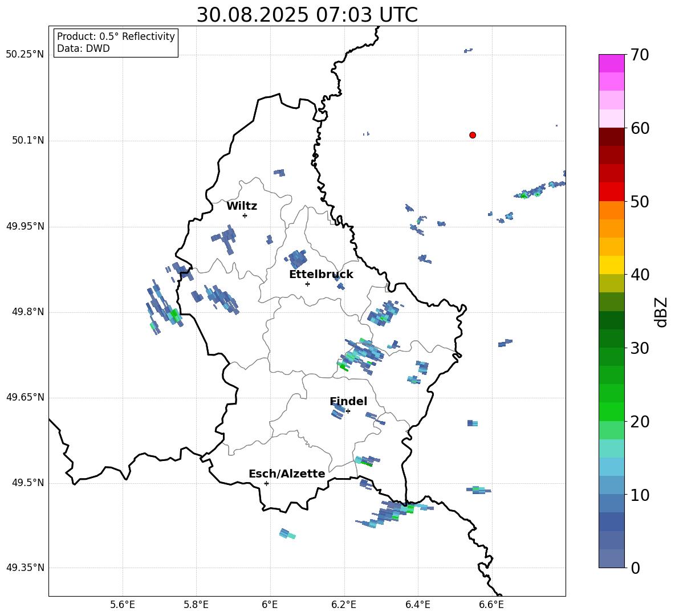Select the Esch/Alzette city label

pyautogui.click(x=287, y=474)
